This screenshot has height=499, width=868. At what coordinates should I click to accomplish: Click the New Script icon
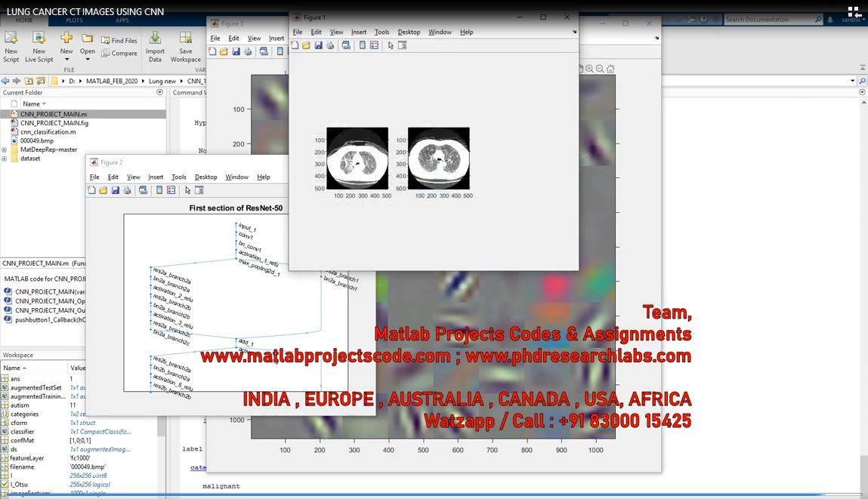[11, 45]
